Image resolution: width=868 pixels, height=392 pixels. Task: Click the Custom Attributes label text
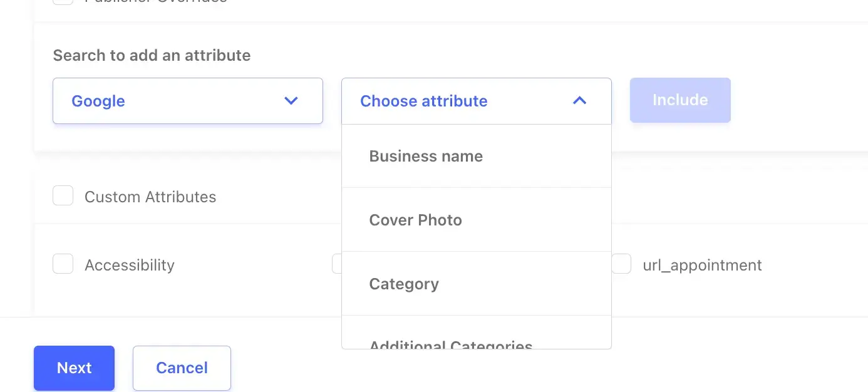tap(150, 197)
